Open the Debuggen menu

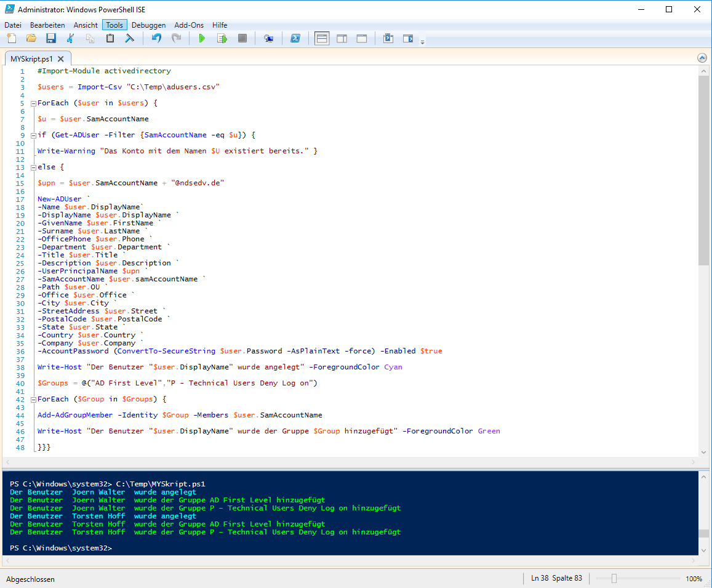148,25
